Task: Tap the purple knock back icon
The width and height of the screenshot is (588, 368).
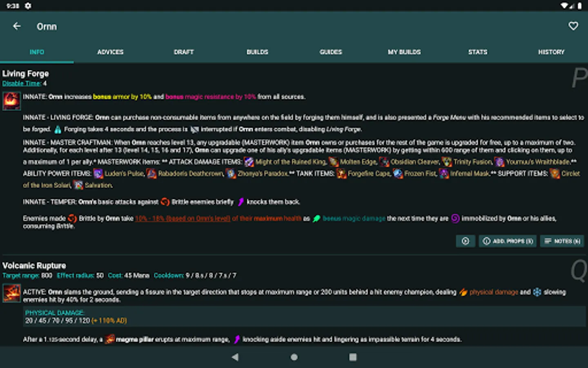Action: pos(241,202)
